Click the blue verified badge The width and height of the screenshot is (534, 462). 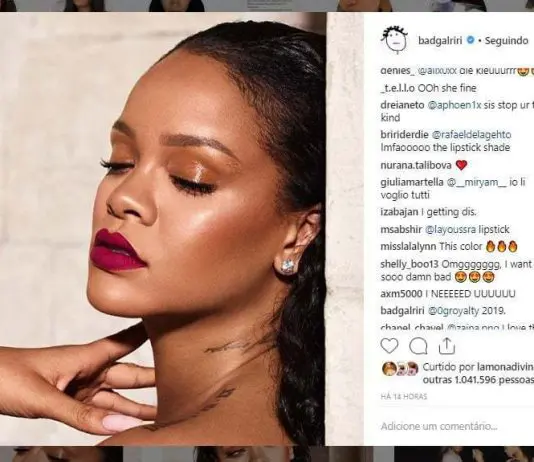pyautogui.click(x=470, y=40)
